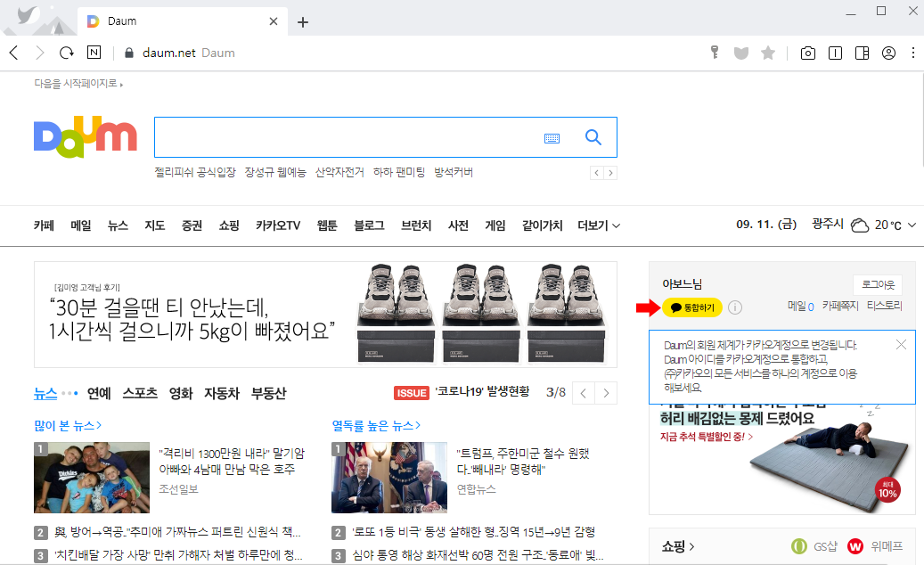
Task: Open the 로또 1등 비극 headline
Action: (x=474, y=532)
